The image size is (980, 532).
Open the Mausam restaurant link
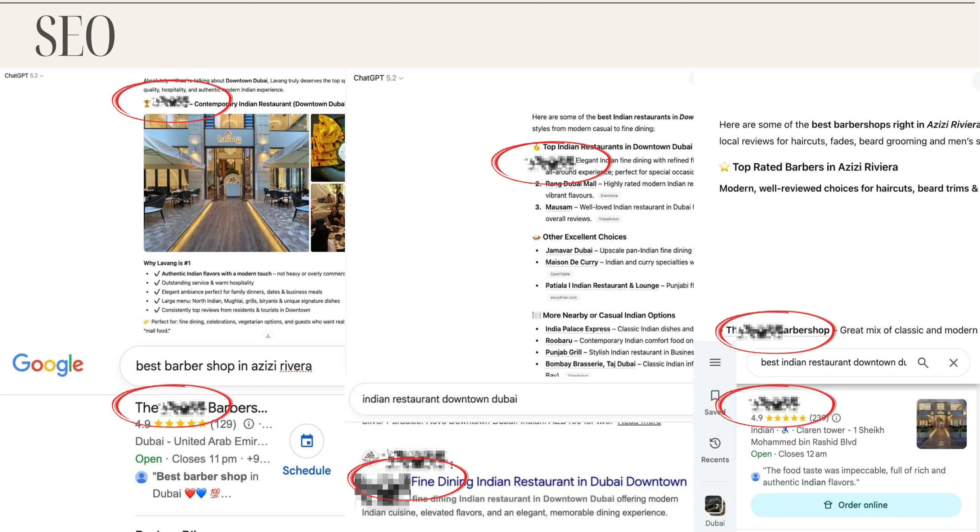(559, 207)
